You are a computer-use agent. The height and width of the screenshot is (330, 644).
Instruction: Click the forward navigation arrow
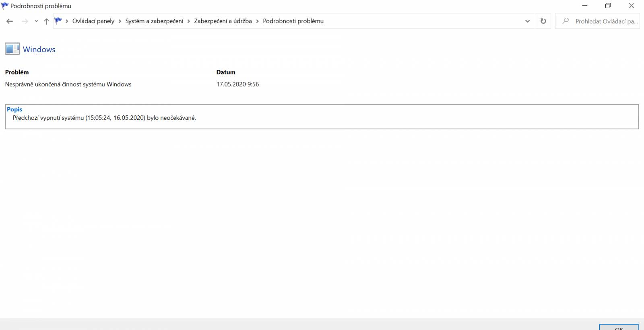[x=25, y=21]
